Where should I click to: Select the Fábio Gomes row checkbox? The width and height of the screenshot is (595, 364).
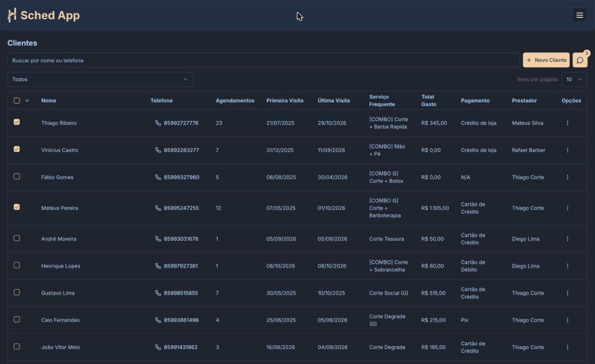(x=17, y=177)
